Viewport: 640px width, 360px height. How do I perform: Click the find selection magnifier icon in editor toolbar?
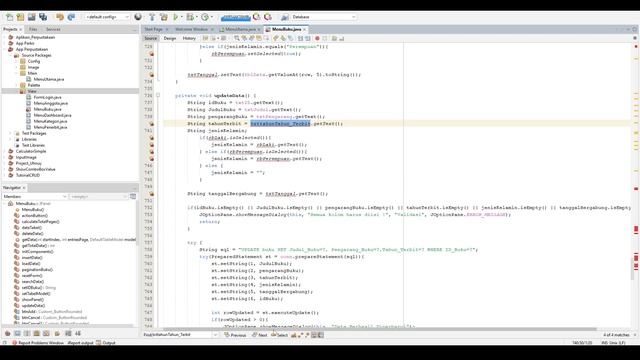point(237,38)
